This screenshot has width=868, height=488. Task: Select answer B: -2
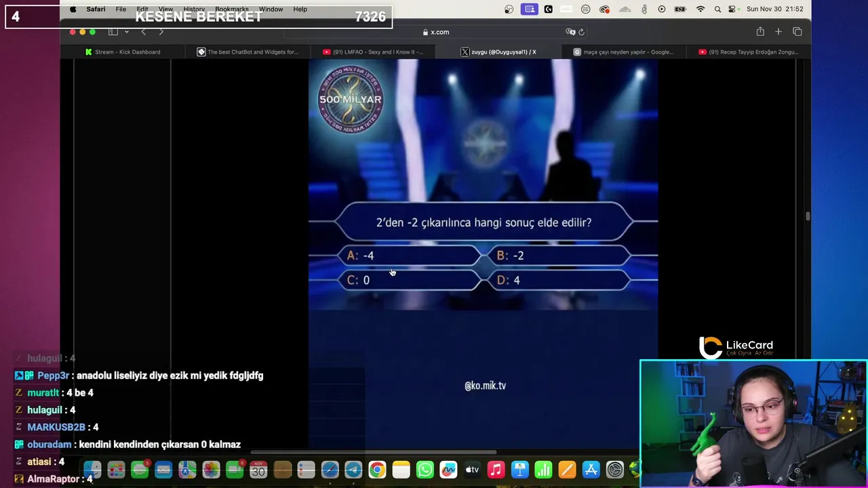click(559, 256)
